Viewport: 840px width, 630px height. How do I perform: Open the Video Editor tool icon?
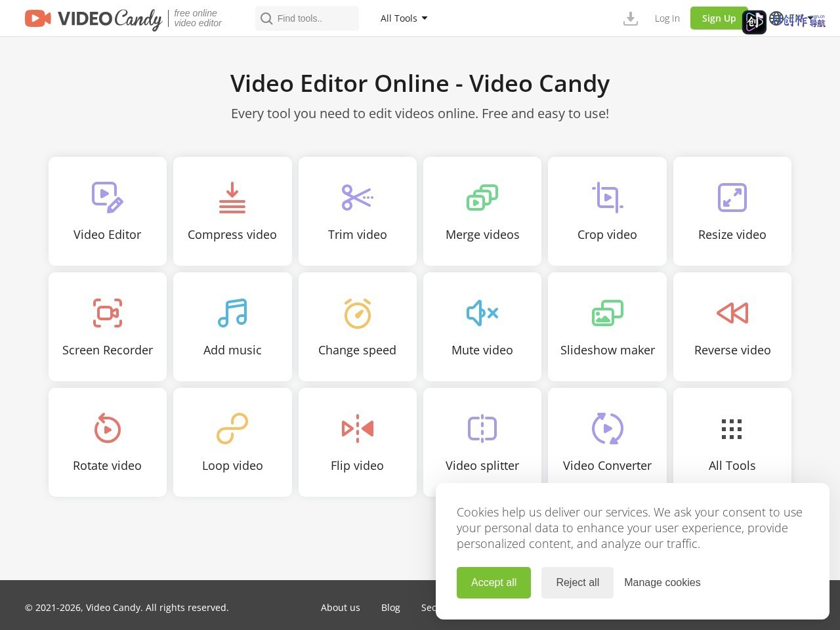(108, 198)
